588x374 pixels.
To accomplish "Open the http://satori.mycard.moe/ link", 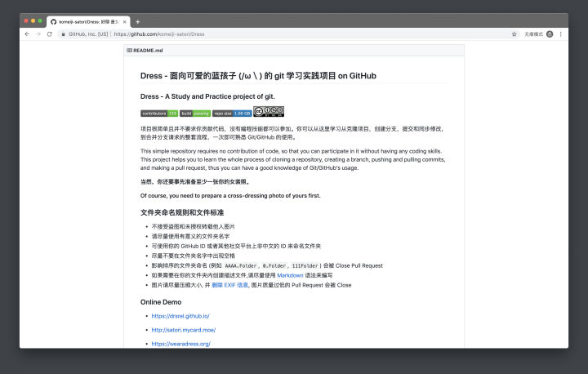I will pos(184,330).
